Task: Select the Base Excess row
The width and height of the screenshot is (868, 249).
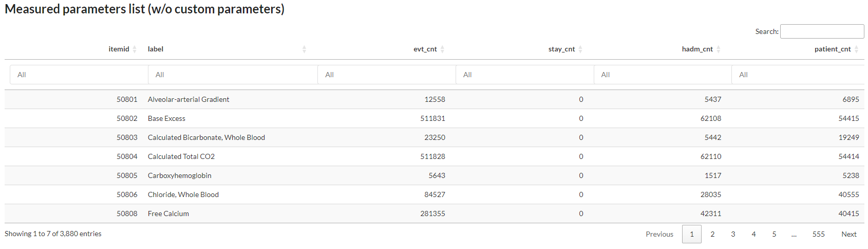Action: [435, 118]
